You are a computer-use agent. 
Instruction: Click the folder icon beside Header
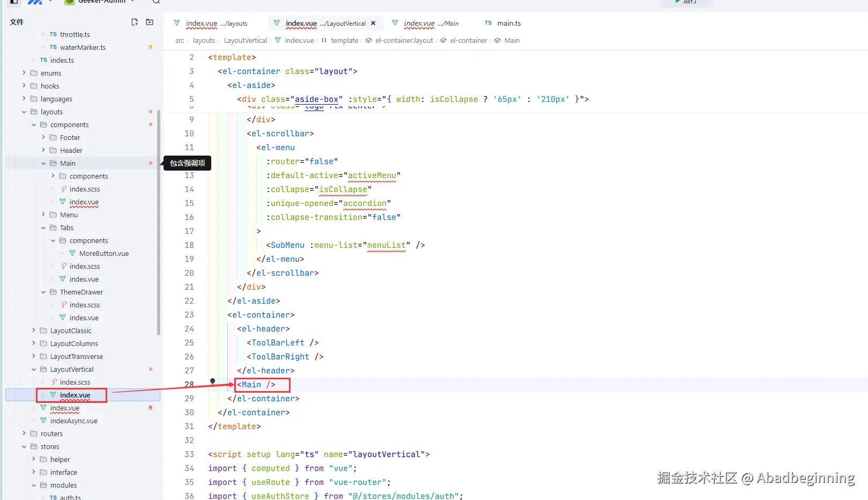(53, 150)
